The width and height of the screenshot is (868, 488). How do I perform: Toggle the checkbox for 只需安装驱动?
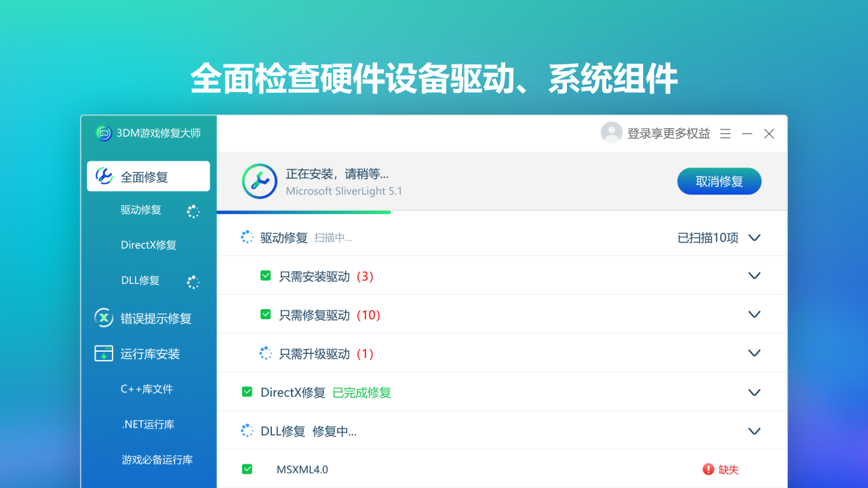264,276
